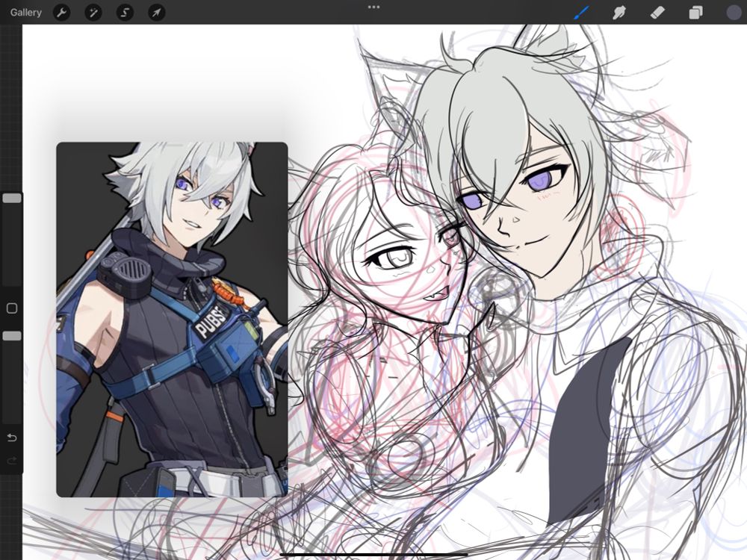747x560 pixels.
Task: Undo the last stroke
Action: [x=12, y=438]
